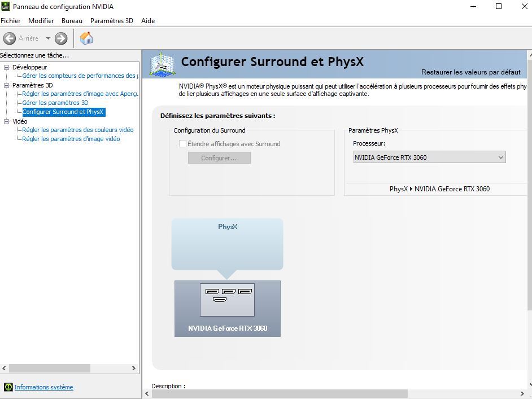Click the task tree scroll-left arrow

pyautogui.click(x=4, y=368)
